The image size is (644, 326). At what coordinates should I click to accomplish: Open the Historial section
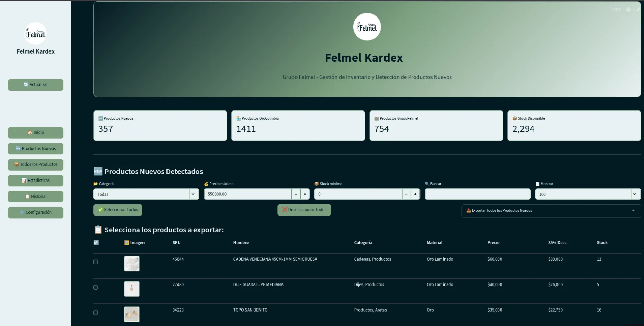pos(36,196)
